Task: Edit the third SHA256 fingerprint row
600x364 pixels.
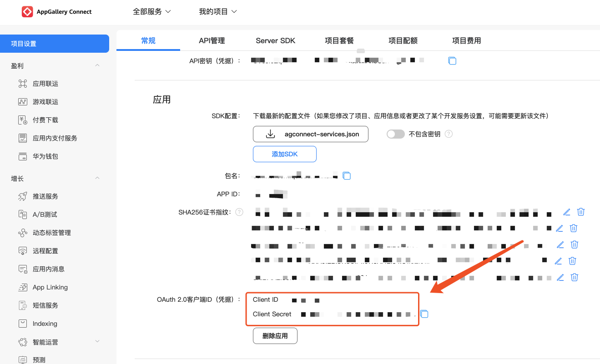Action: 560,244
